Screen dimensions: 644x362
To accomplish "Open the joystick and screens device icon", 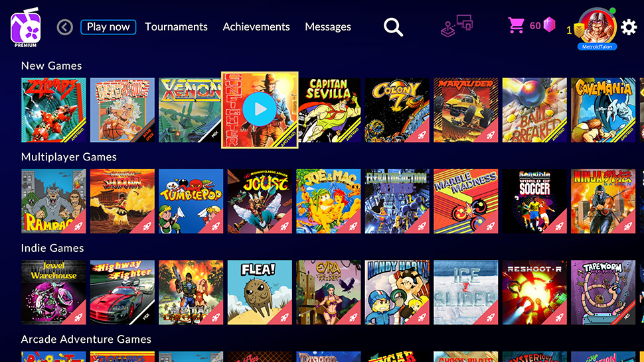I will click(456, 26).
